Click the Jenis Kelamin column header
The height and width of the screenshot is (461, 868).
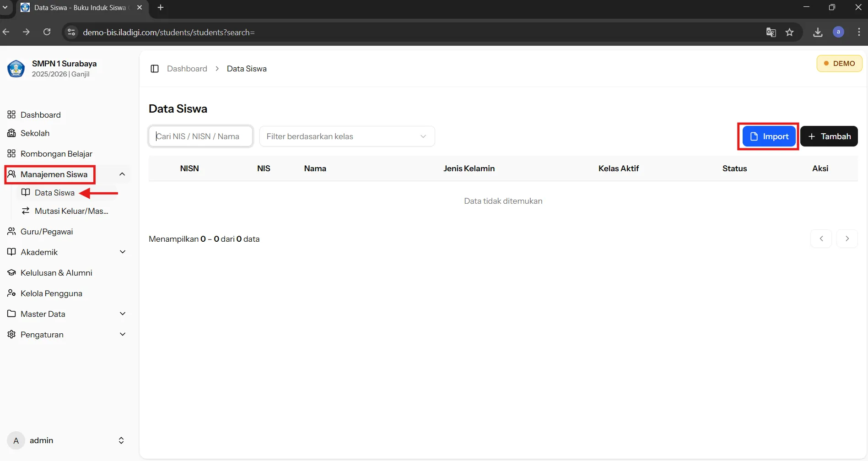469,168
